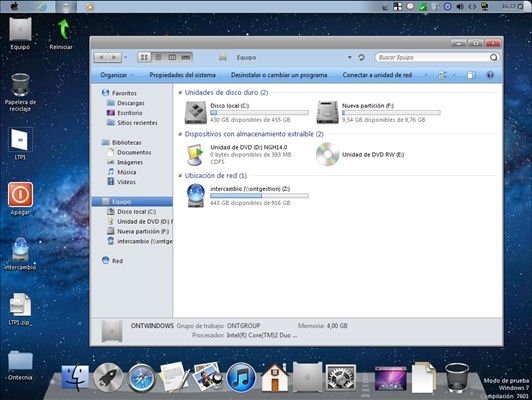The width and height of the screenshot is (532, 400).
Task: Collapse Unidades de disco duro group
Action: [180, 93]
